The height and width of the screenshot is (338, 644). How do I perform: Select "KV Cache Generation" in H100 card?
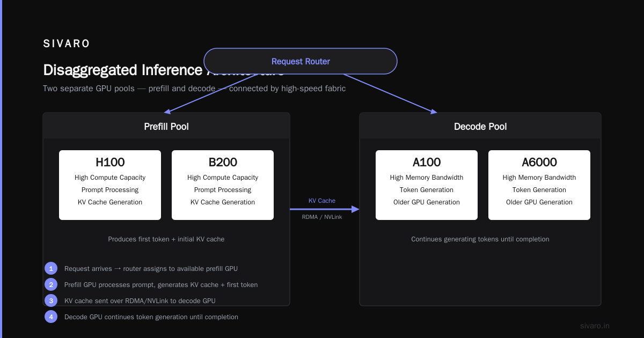point(110,202)
